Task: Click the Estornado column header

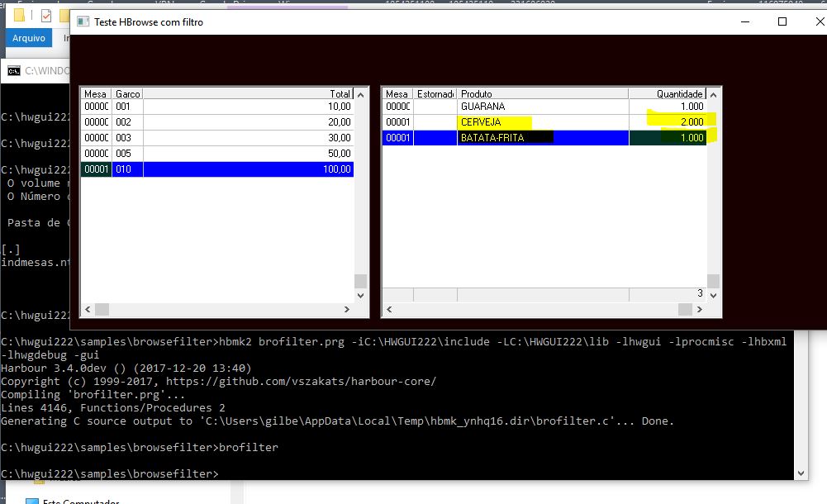Action: point(435,94)
